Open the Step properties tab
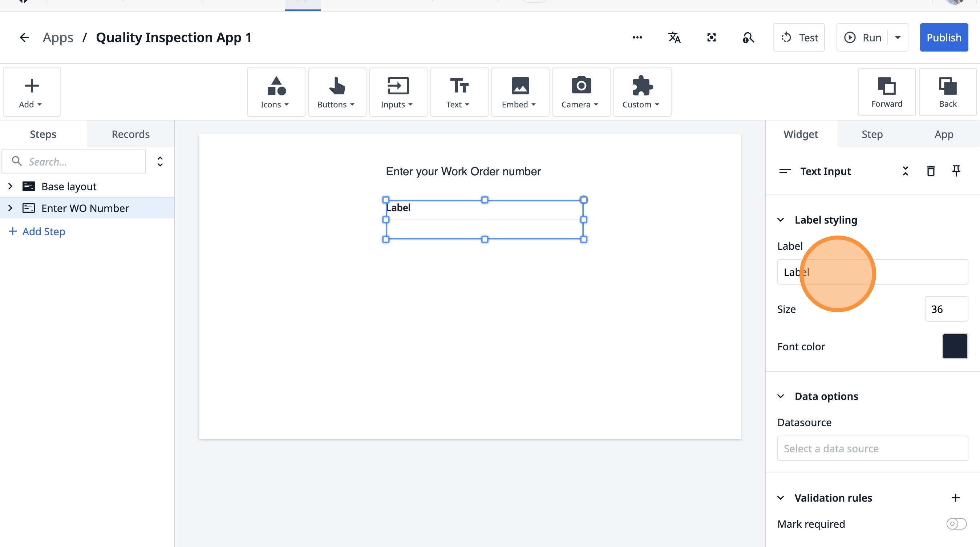The image size is (980, 547). click(x=872, y=134)
